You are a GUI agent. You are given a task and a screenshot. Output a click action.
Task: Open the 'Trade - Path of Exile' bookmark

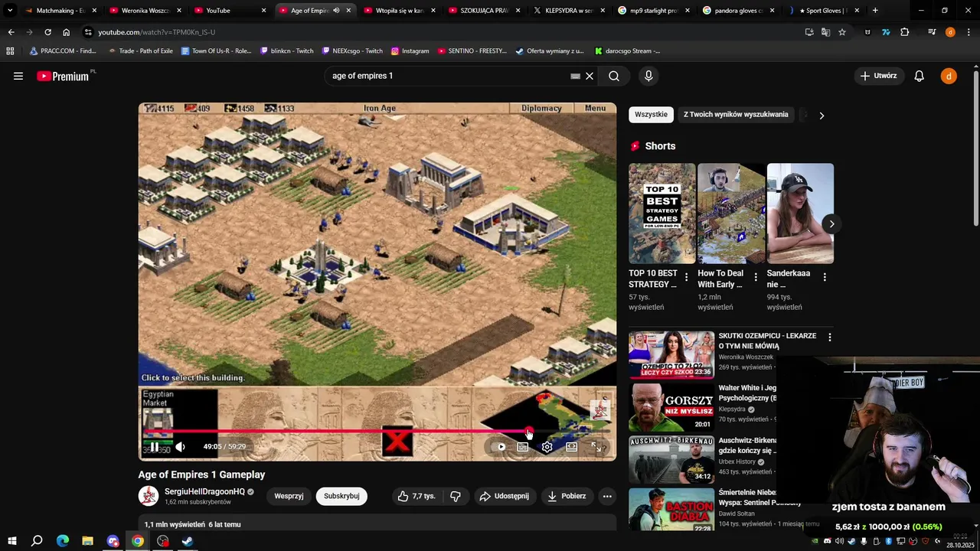[x=140, y=51]
